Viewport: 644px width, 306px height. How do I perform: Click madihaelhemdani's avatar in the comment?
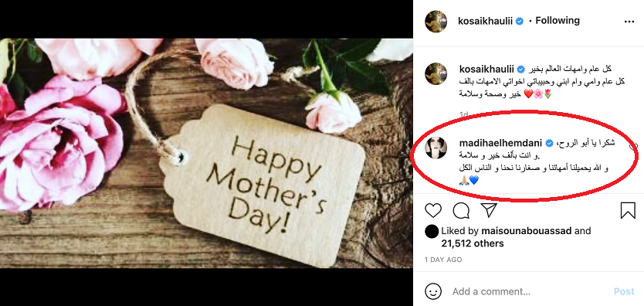click(436, 148)
